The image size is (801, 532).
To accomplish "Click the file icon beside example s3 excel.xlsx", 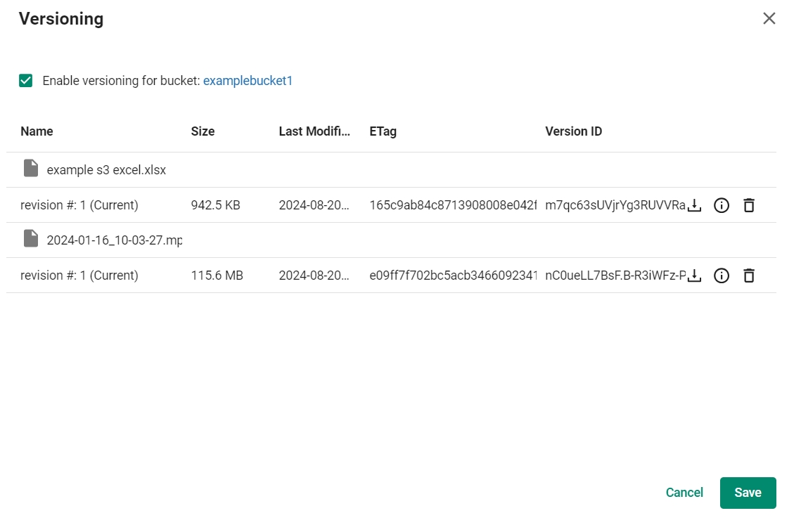I will click(31, 169).
